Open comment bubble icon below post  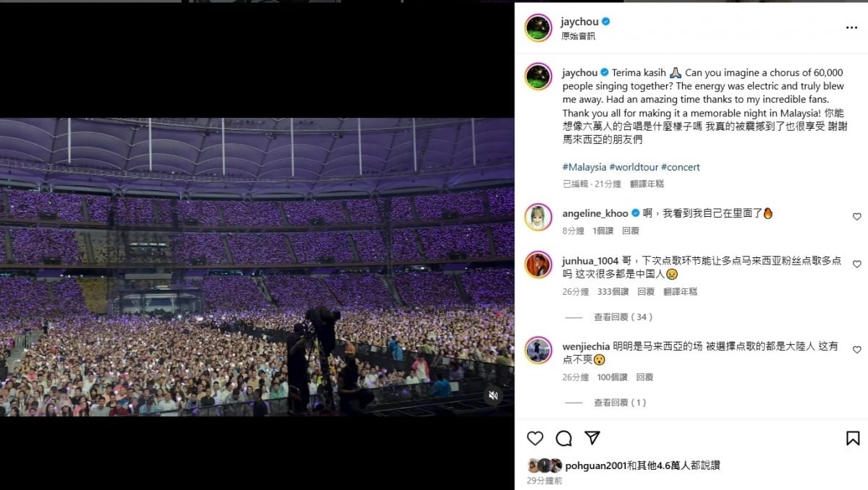coord(563,438)
